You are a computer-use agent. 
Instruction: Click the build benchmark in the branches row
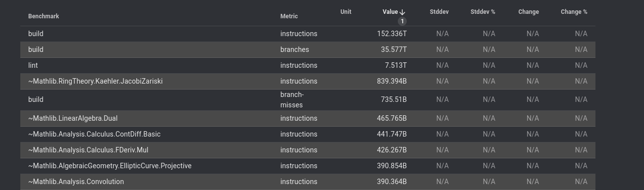pyautogui.click(x=36, y=49)
